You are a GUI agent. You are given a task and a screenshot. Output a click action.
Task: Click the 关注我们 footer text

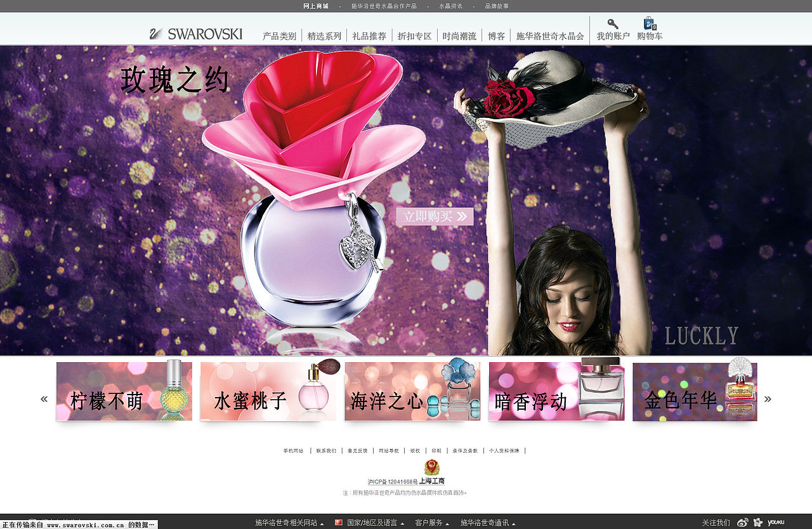716,523
